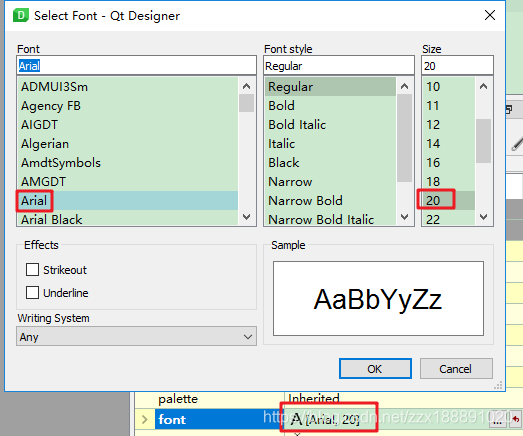Click the OK button

click(375, 369)
